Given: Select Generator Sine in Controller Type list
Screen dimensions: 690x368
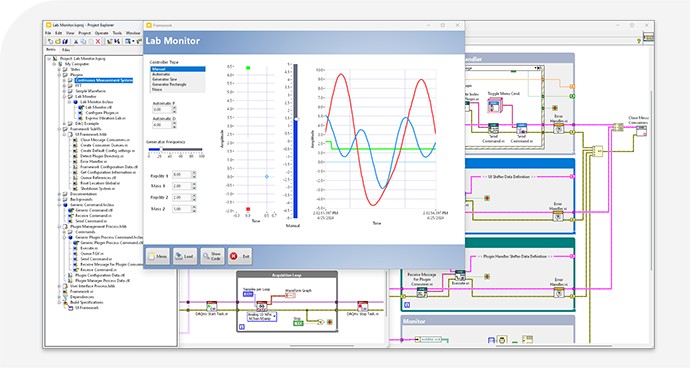Looking at the screenshot, I should (x=178, y=79).
